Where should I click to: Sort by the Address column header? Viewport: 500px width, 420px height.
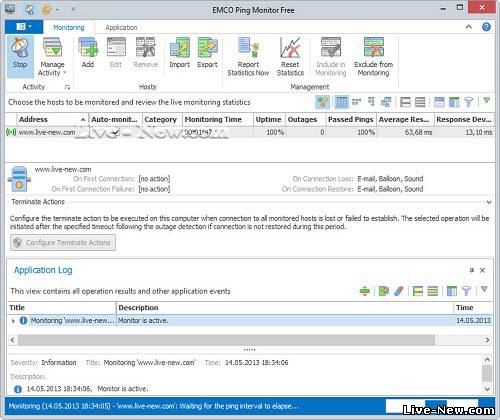click(x=53, y=119)
